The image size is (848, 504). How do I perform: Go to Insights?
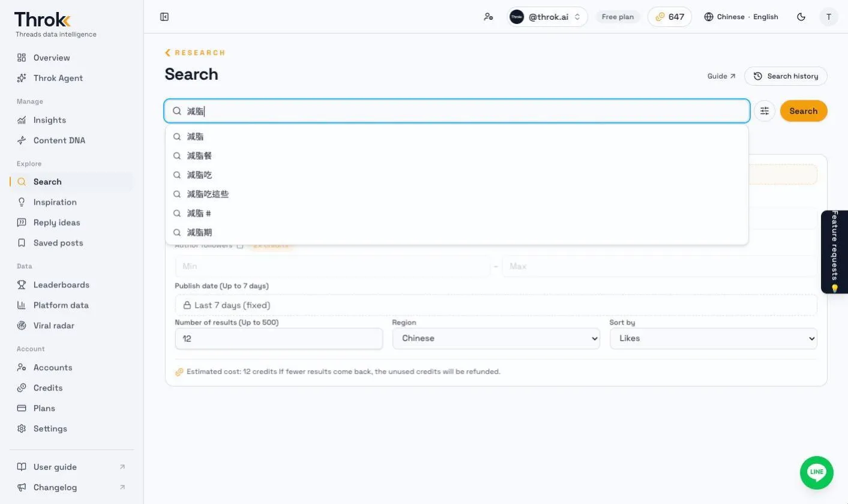tap(72, 120)
